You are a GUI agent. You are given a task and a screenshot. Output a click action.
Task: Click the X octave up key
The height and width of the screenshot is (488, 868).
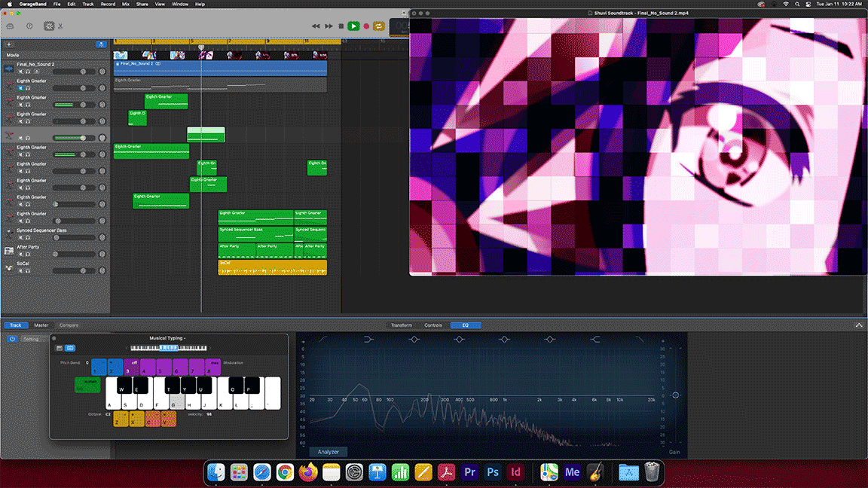coord(136,419)
